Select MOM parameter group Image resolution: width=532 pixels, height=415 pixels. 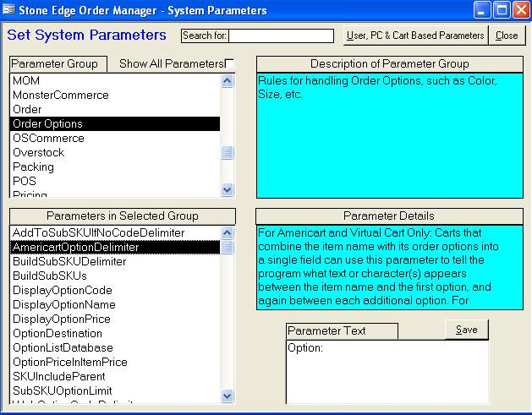pos(115,80)
